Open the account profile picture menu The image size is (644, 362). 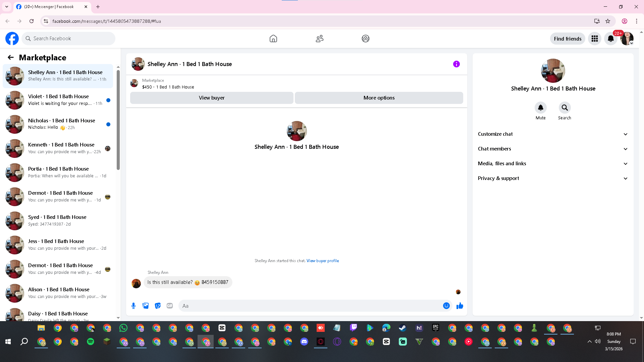pos(627,39)
